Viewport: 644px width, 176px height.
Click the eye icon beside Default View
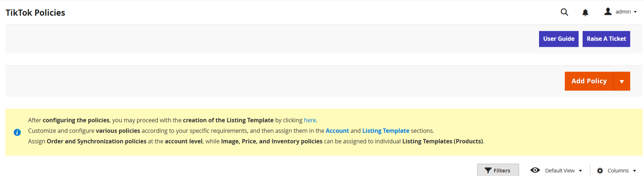(x=535, y=170)
